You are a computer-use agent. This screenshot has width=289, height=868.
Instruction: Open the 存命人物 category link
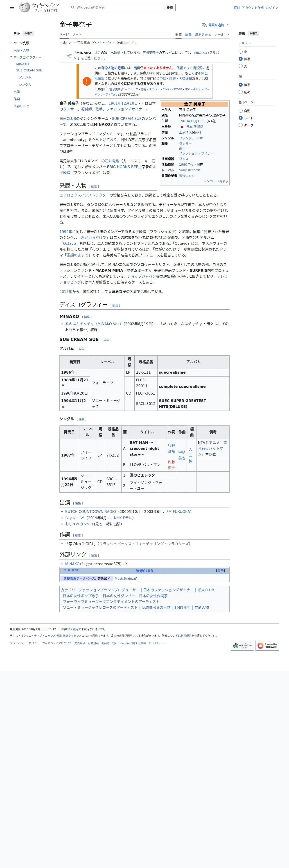click(x=201, y=608)
